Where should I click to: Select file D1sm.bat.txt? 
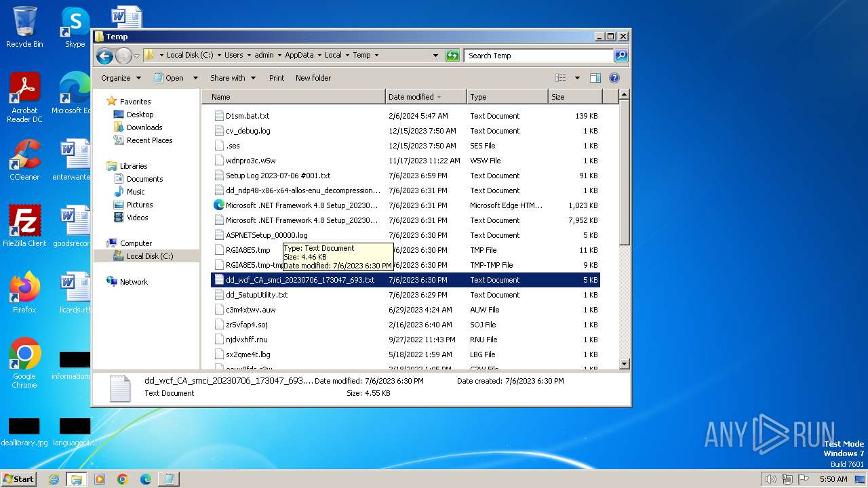[x=406, y=116]
